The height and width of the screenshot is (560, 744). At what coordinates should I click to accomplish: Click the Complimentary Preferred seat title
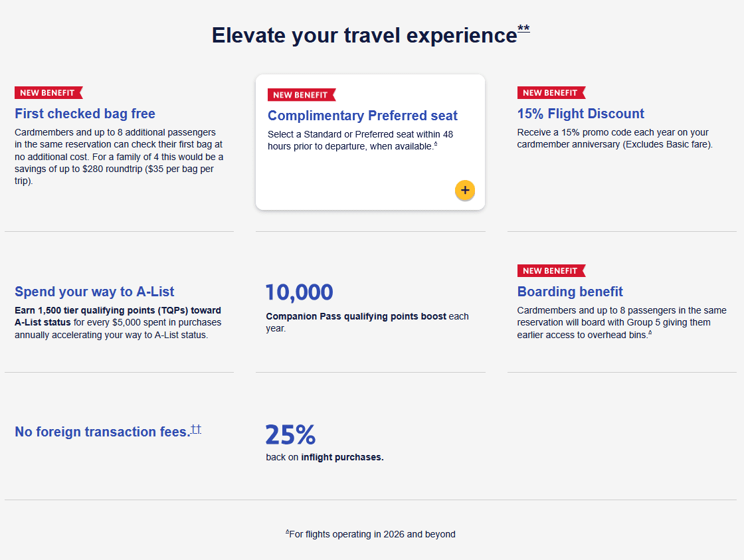click(363, 116)
